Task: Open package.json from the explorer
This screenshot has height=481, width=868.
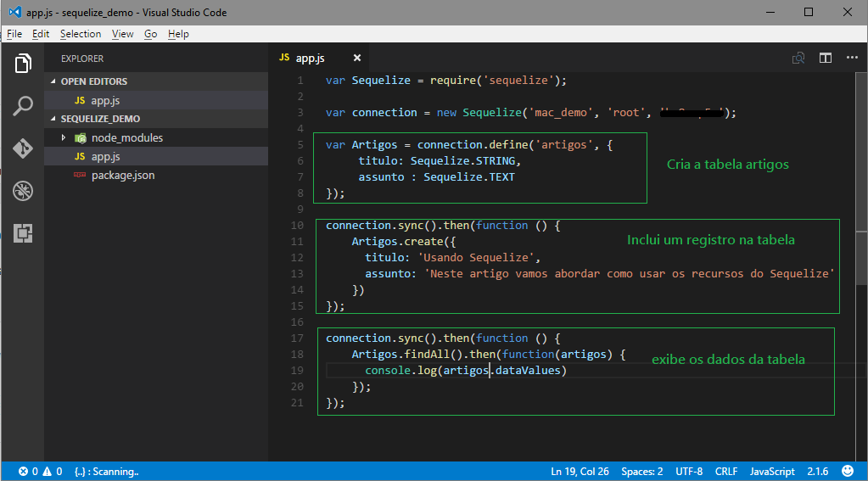Action: coord(156,175)
